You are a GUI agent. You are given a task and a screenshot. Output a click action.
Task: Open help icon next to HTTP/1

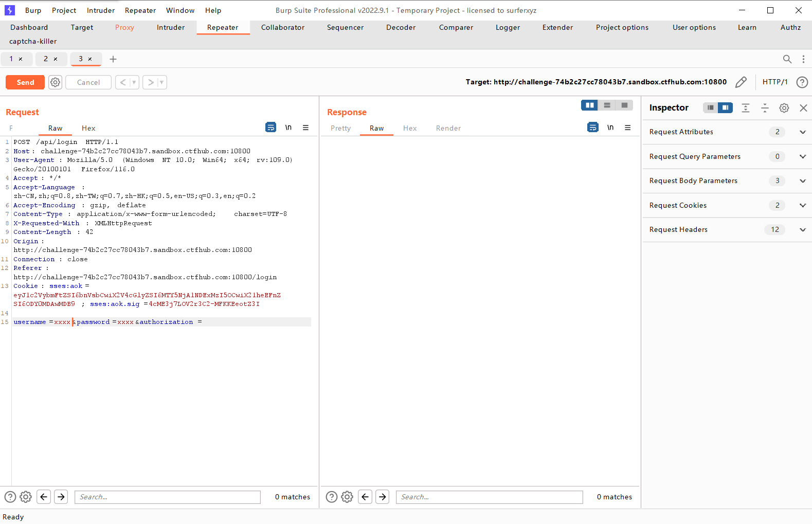click(x=802, y=82)
